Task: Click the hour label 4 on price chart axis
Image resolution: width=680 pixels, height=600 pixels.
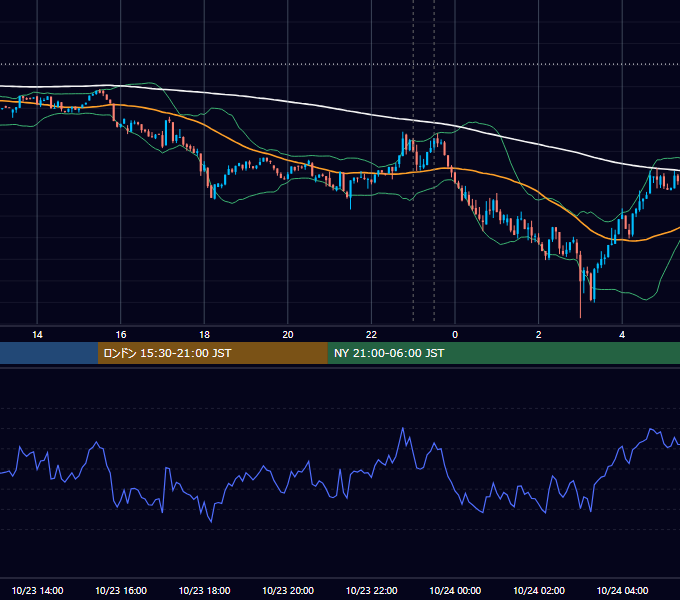Action: click(622, 335)
